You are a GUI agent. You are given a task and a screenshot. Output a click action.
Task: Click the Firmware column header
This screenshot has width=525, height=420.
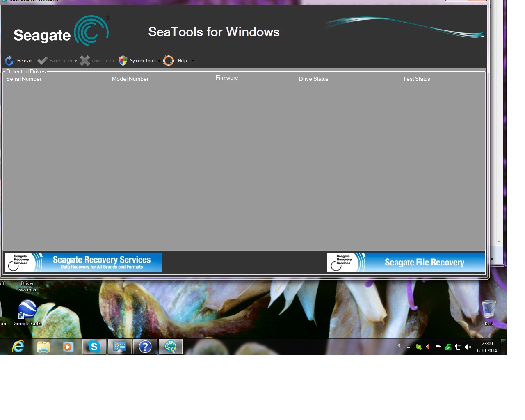[227, 78]
